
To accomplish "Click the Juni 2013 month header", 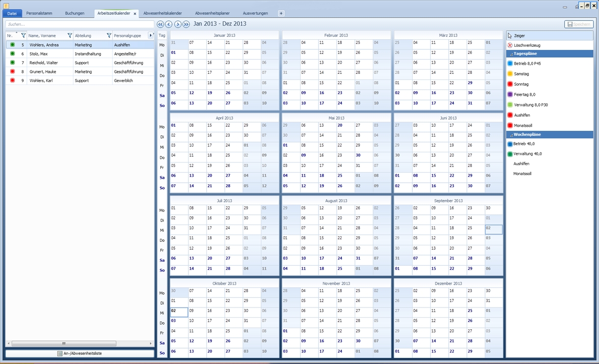I will point(448,118).
